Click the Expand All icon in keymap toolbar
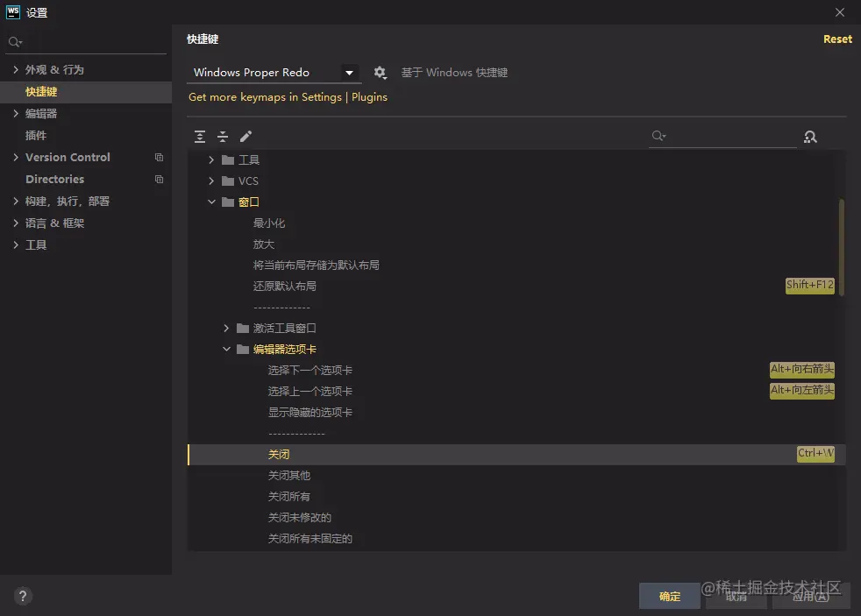The image size is (861, 616). click(x=200, y=137)
